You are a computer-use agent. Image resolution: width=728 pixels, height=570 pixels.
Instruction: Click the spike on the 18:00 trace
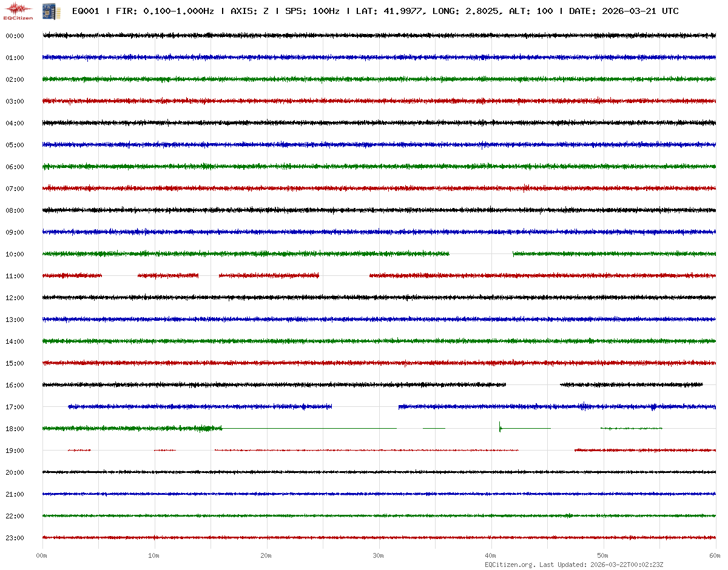500,427
